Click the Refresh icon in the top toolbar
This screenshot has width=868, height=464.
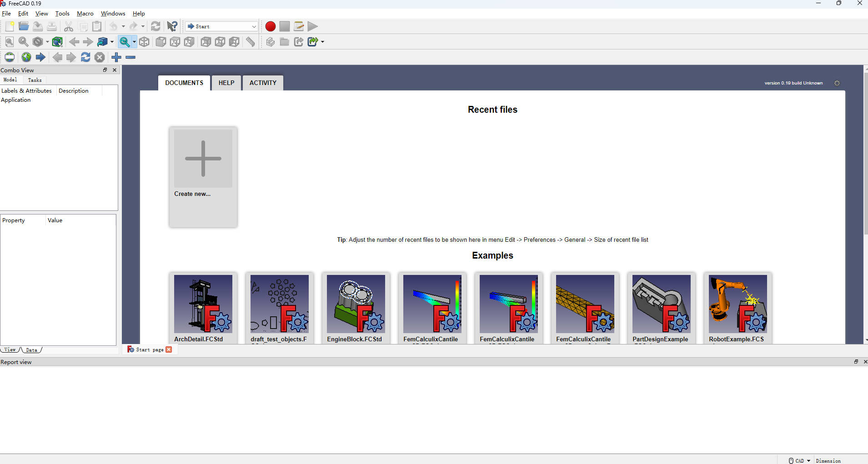pos(156,26)
